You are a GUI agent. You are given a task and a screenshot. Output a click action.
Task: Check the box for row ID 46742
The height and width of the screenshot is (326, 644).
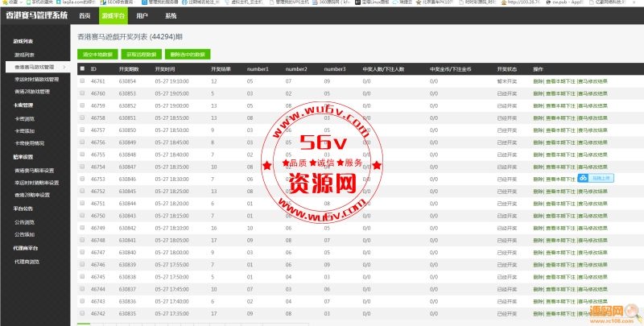pos(82,313)
